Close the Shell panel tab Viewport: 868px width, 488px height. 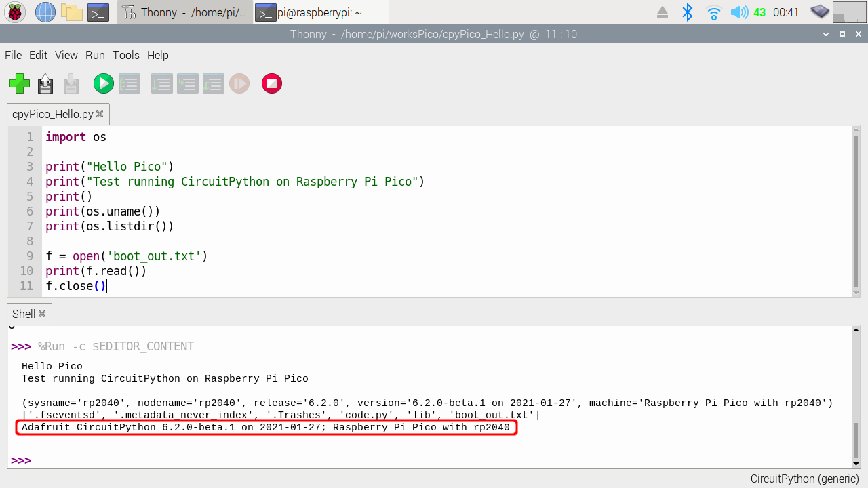42,314
